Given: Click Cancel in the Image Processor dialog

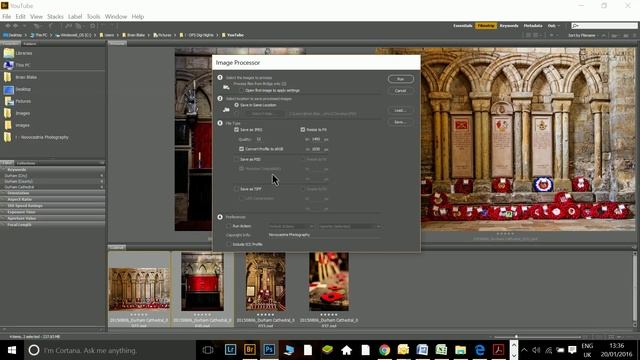Looking at the screenshot, I should (400, 91).
